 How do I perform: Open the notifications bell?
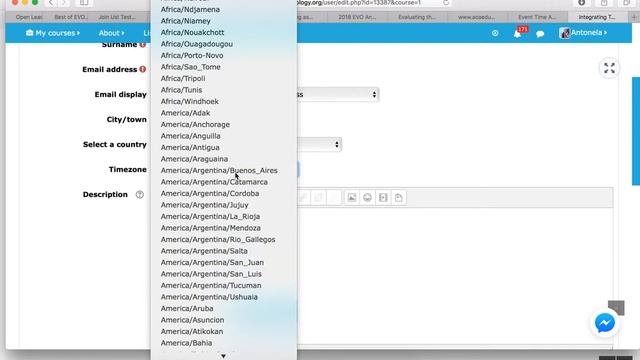click(x=518, y=34)
